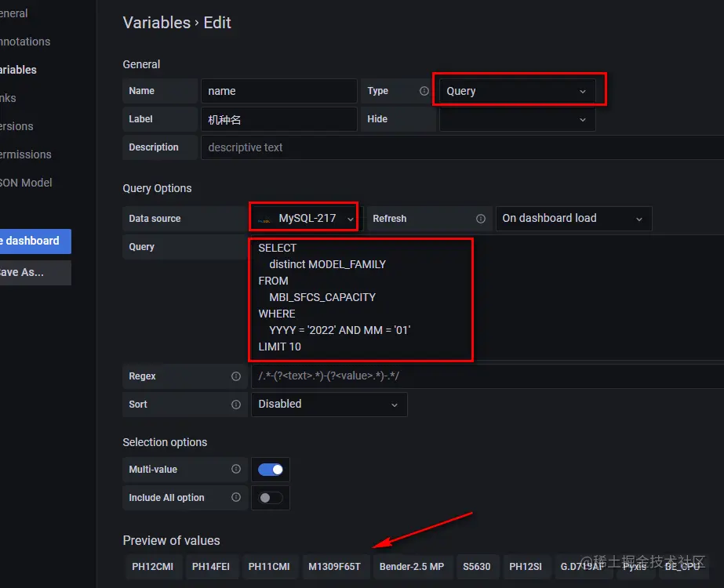Click the Bender-2.5 MP preview value
This screenshot has height=588, width=724.
(412, 566)
